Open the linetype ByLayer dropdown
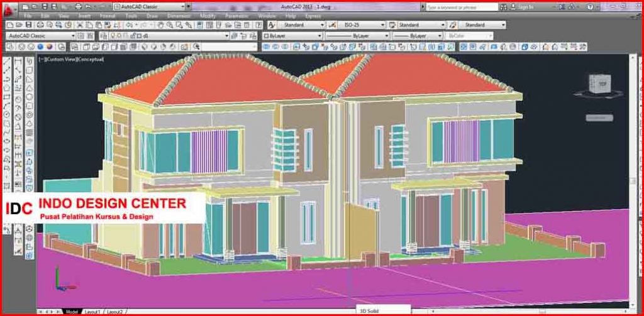The height and width of the screenshot is (316, 644). click(387, 36)
